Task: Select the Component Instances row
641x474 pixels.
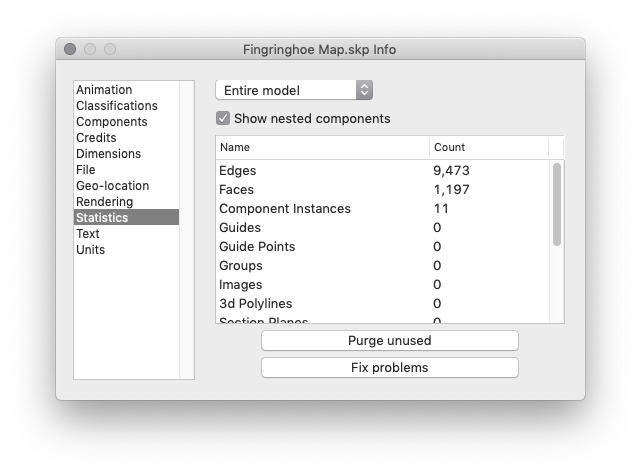Action: pos(383,209)
